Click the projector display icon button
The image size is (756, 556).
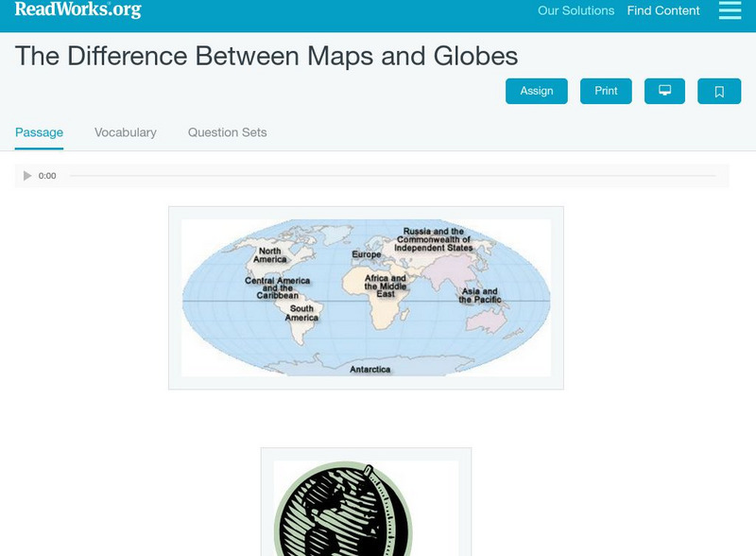(x=664, y=91)
